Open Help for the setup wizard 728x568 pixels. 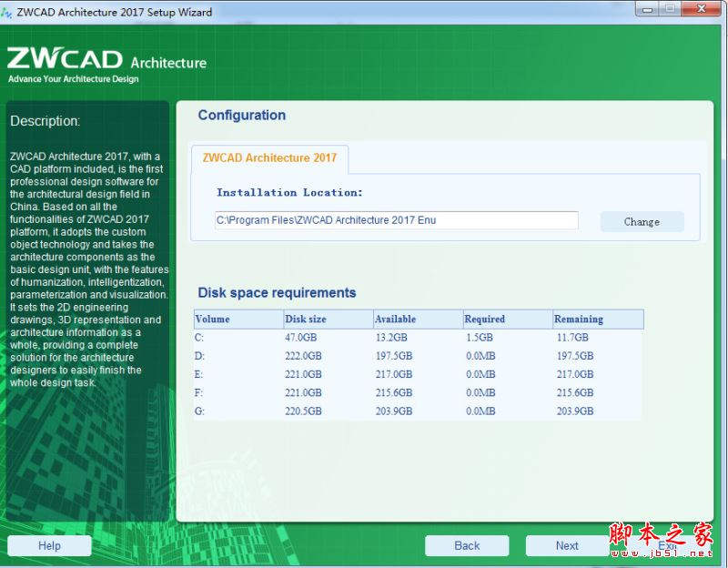tap(49, 545)
